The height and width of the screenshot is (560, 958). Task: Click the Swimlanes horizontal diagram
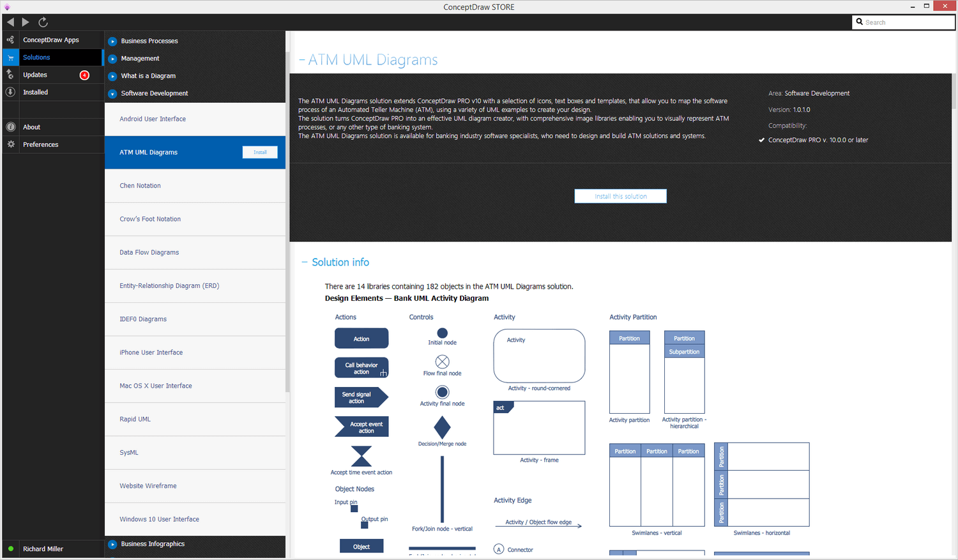point(761,485)
